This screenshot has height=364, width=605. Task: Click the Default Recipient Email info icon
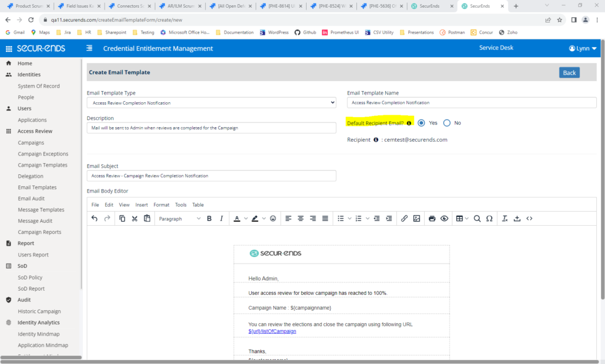(409, 123)
